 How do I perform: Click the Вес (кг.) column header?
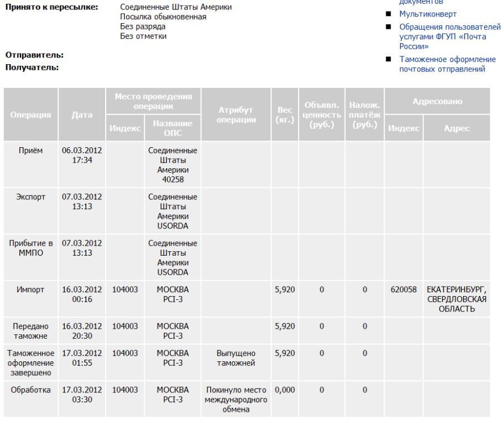[285, 115]
